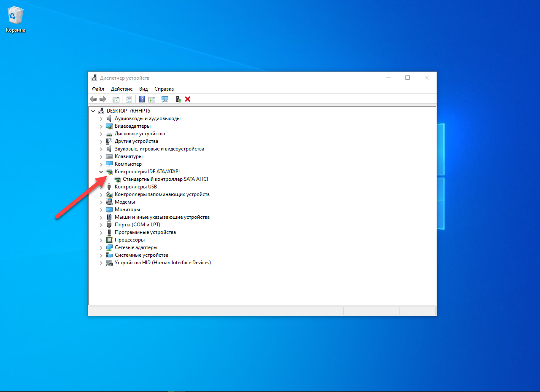Click the blue question mark Help icon
This screenshot has width=540, height=392.
tap(142, 99)
